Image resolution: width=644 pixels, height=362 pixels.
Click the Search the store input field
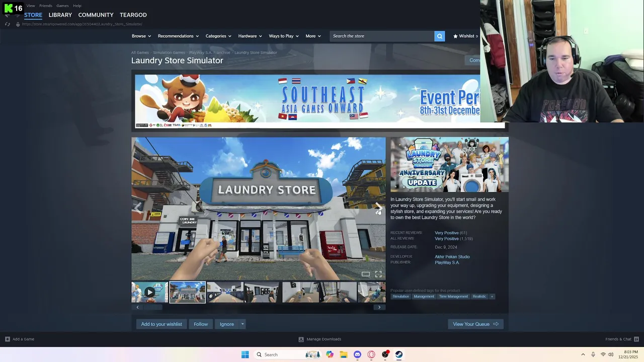click(382, 36)
